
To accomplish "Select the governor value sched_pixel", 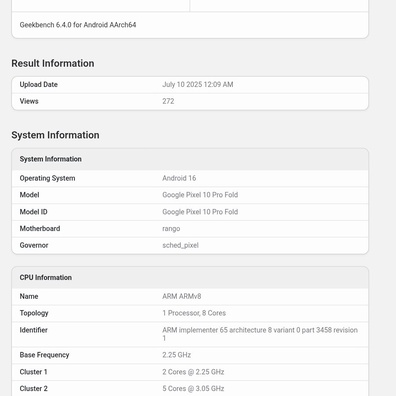I will 180,246.
